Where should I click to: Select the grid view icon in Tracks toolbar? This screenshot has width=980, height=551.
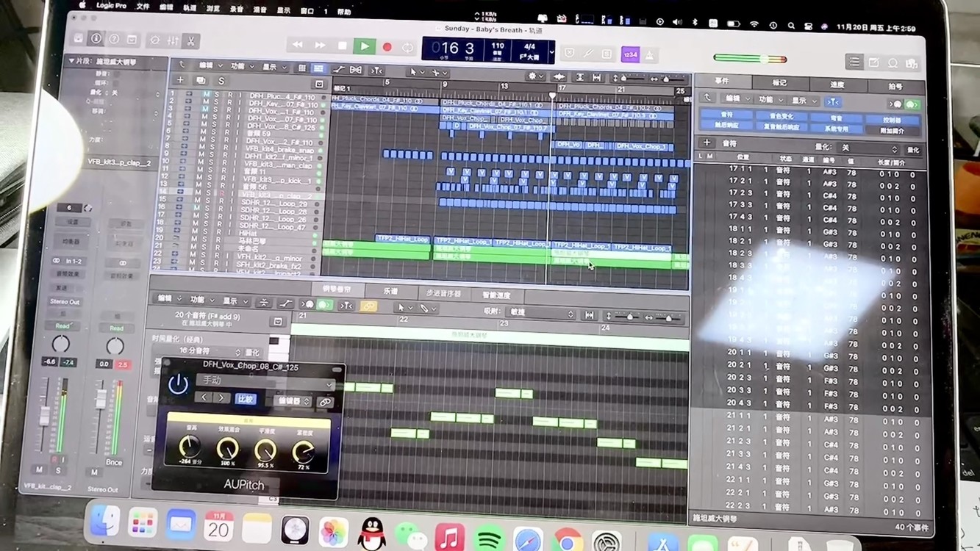point(303,68)
